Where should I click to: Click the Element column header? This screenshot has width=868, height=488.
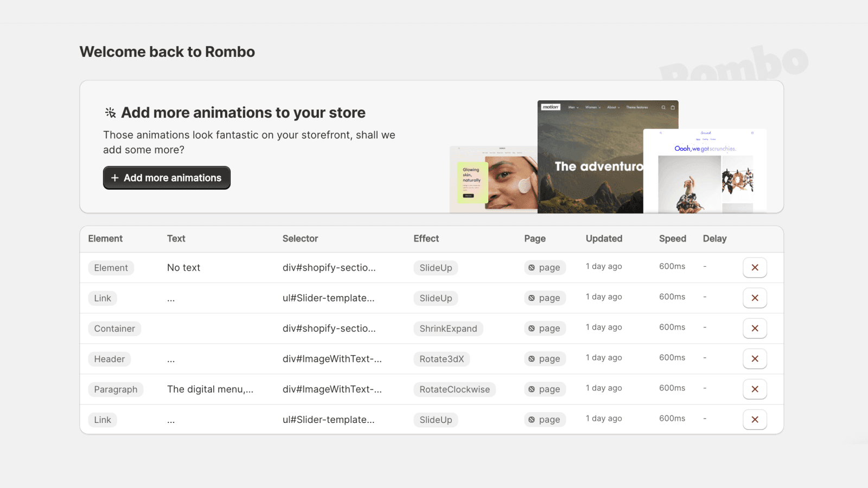point(105,239)
